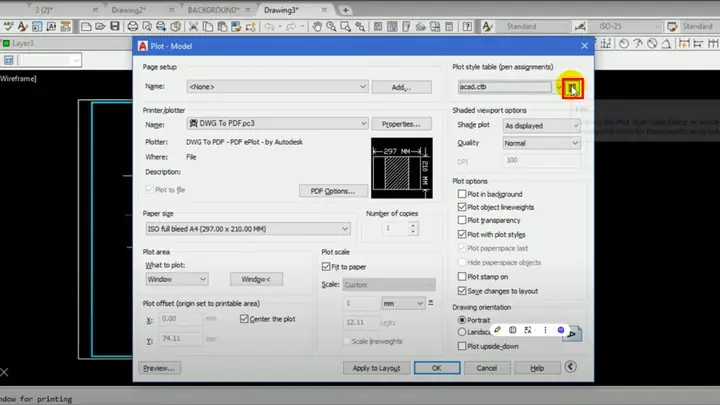Toggle Plot with plot styles checkbox
Viewport: 720px width, 405px height.
pyautogui.click(x=462, y=234)
